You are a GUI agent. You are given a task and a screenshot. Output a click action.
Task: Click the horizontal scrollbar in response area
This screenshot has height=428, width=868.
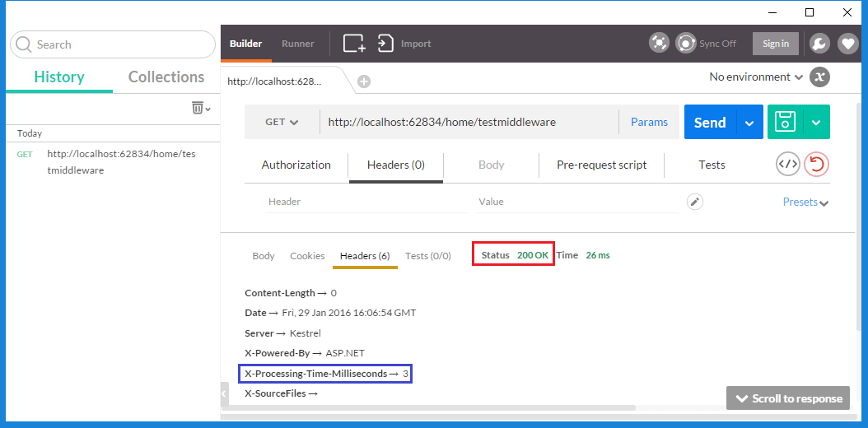pyautogui.click(x=428, y=408)
